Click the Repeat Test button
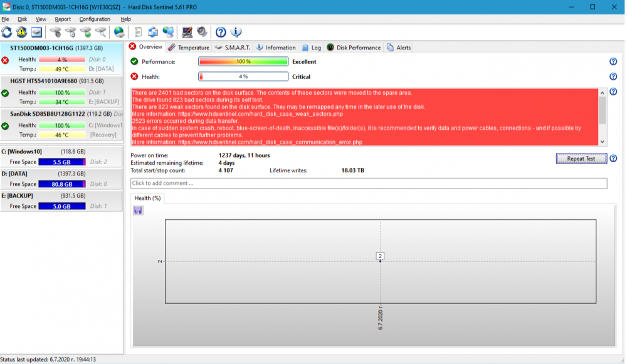 pyautogui.click(x=581, y=159)
